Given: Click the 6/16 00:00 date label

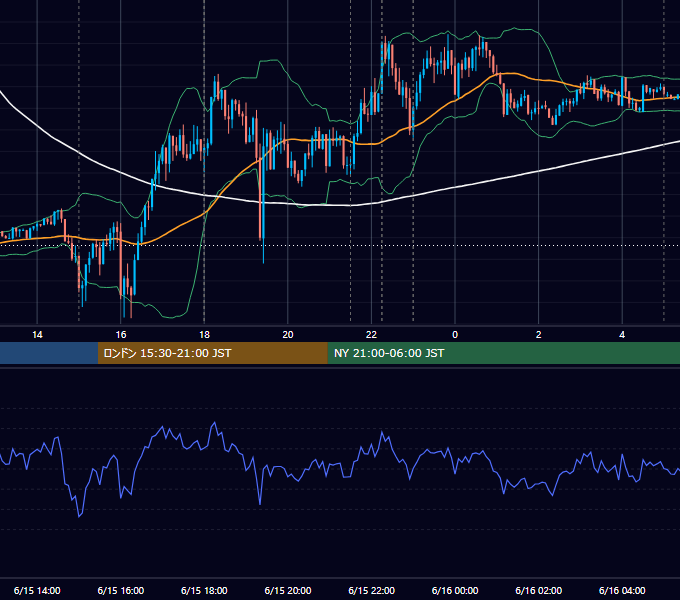Looking at the screenshot, I should tap(455, 590).
